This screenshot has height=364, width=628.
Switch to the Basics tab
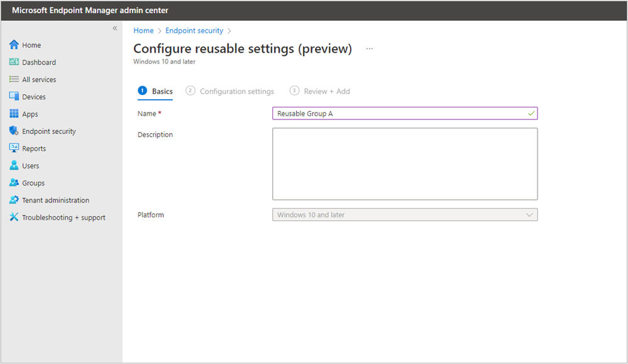(x=155, y=91)
